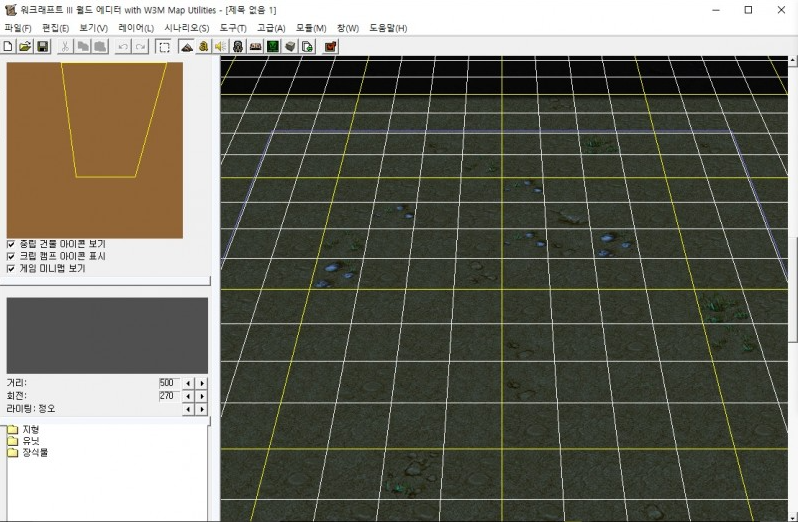Click the Copy toolbar icon

pyautogui.click(x=83, y=47)
